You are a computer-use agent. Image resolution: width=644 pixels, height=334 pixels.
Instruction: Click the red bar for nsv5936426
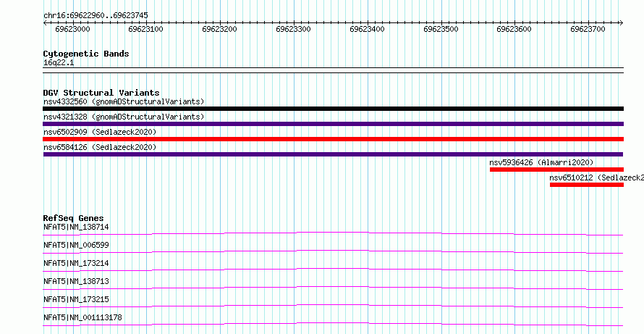tap(556, 170)
